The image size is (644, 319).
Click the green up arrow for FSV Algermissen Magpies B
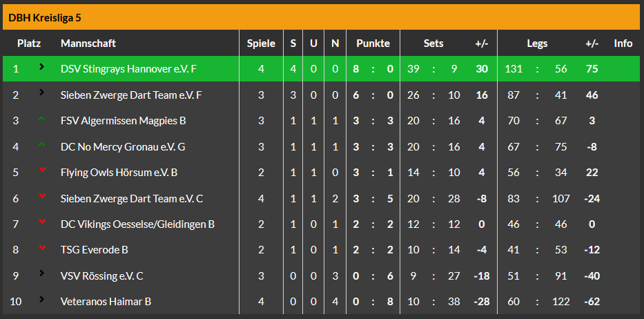[41, 119]
